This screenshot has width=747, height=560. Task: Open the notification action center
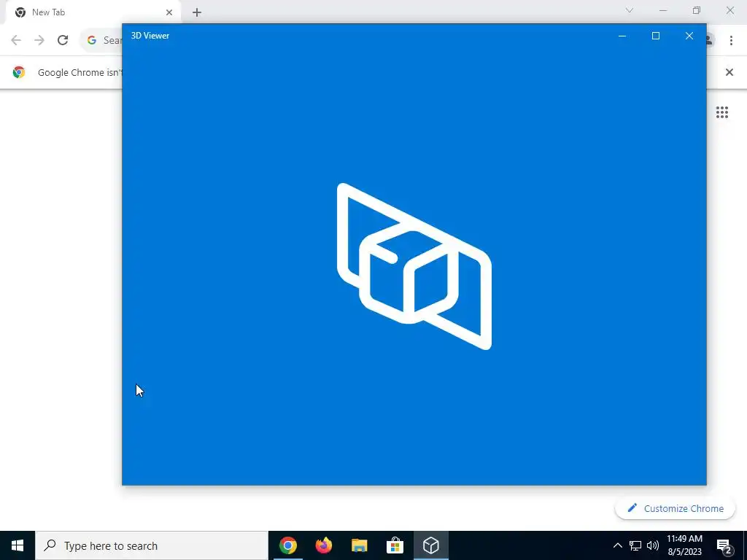point(724,545)
